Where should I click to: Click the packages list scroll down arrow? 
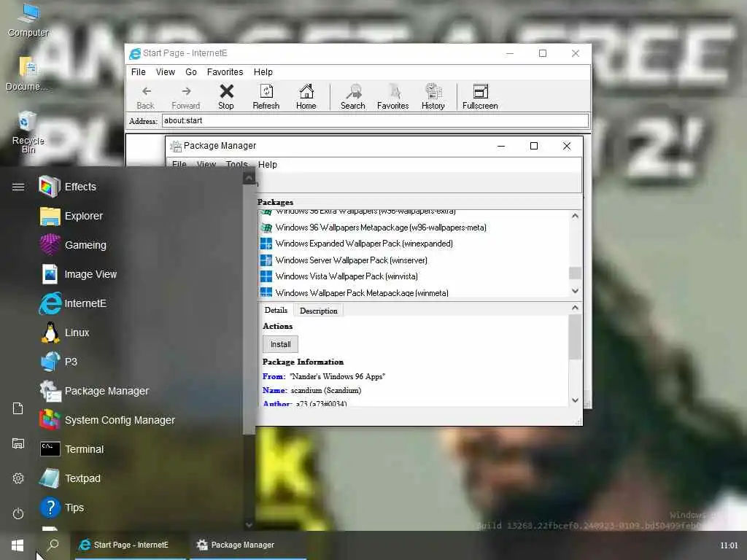click(575, 291)
